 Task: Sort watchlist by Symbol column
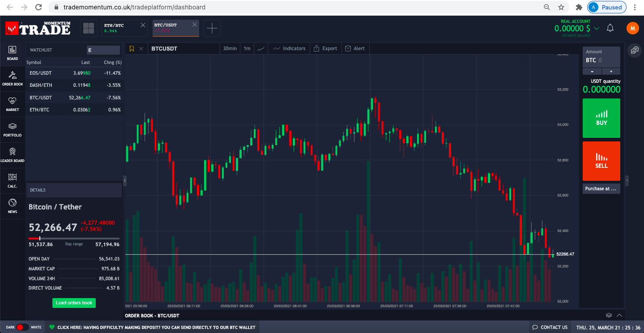[34, 62]
